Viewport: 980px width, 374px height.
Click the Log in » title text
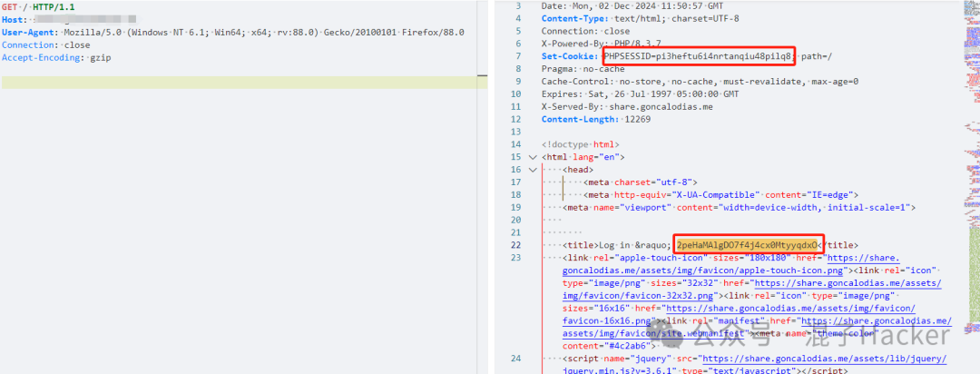635,244
